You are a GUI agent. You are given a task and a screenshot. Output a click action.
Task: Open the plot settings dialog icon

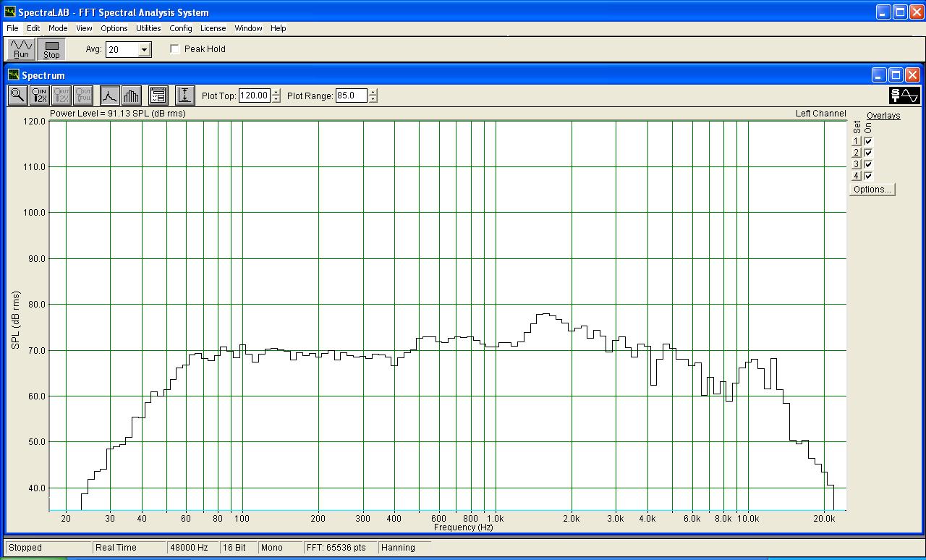[158, 96]
